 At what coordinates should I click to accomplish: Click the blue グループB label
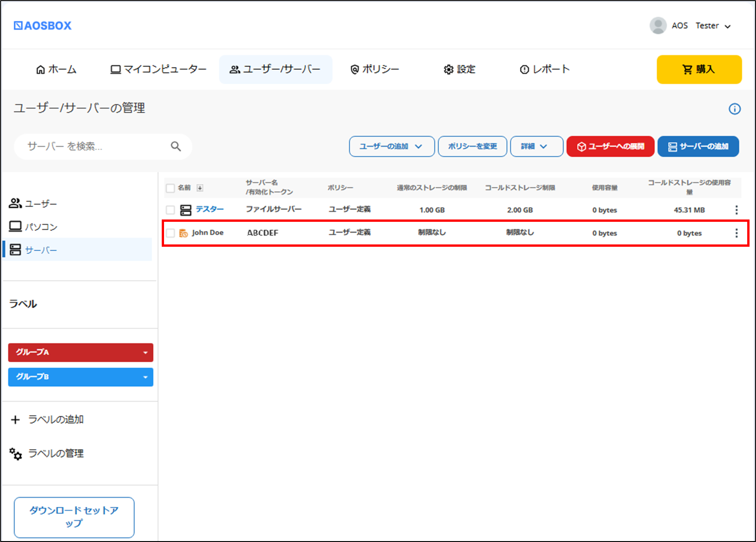80,377
